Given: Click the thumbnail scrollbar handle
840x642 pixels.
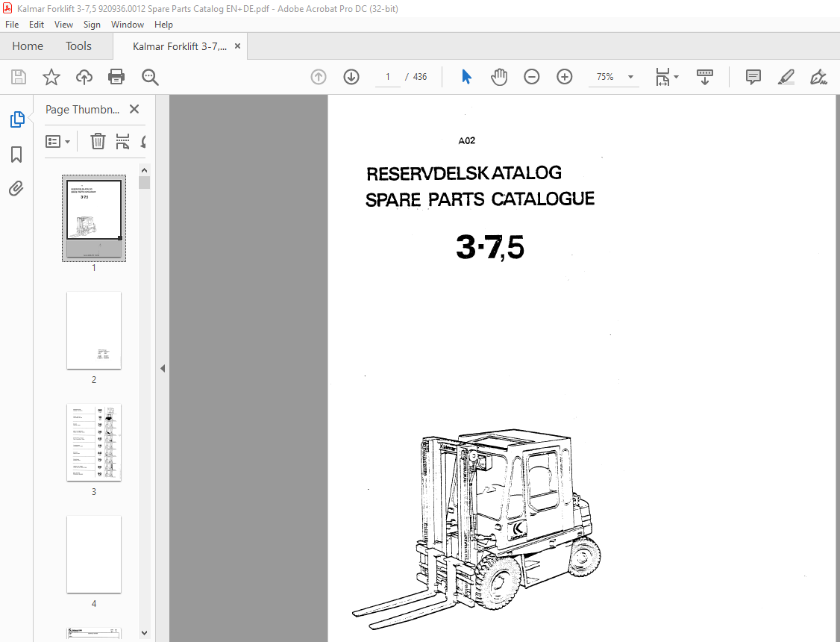Looking at the screenshot, I should tap(144, 183).
